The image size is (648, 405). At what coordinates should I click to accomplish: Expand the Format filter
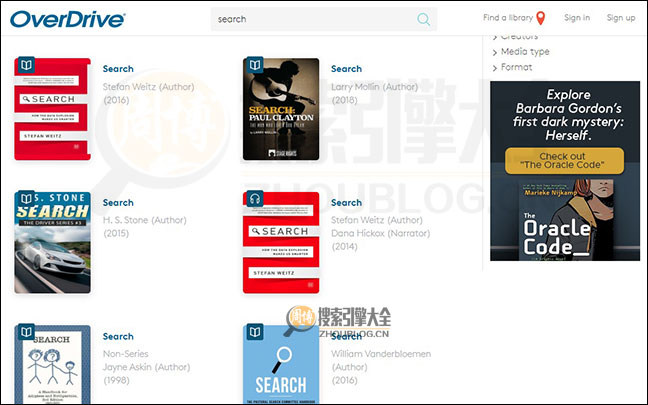coord(516,68)
